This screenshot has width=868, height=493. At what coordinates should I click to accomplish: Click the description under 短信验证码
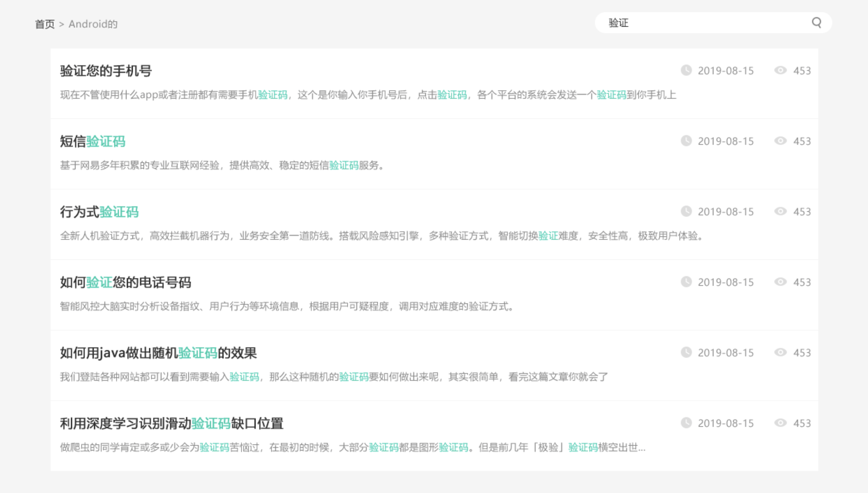tap(222, 165)
